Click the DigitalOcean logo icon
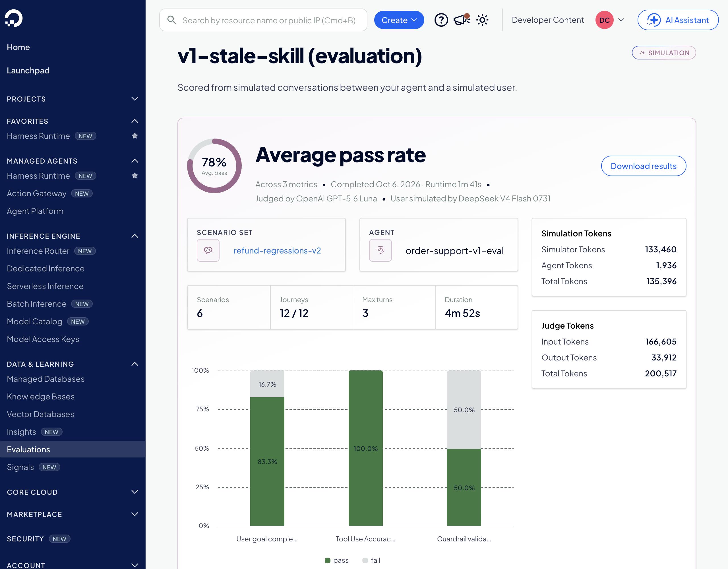 tap(14, 18)
